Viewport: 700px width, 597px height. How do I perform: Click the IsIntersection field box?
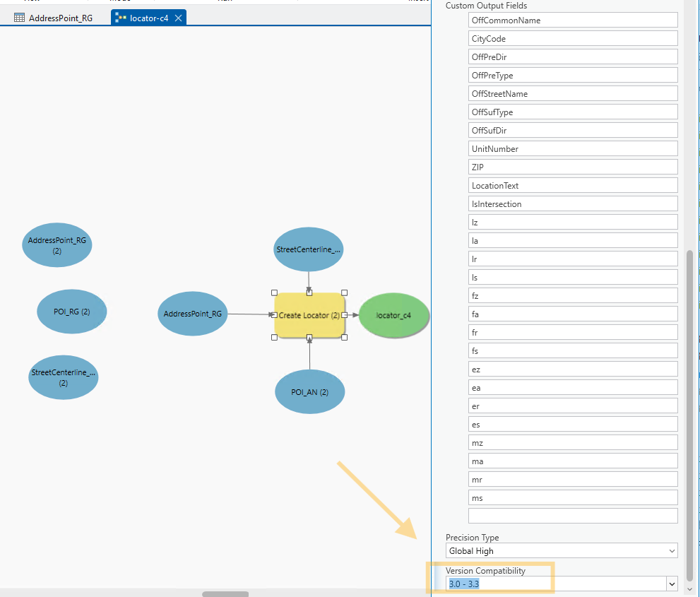[x=572, y=204]
